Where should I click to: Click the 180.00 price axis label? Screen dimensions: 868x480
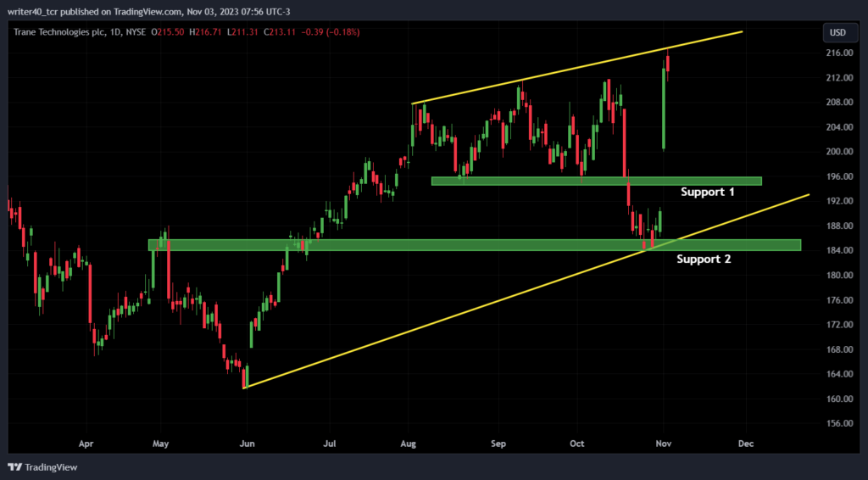click(840, 275)
